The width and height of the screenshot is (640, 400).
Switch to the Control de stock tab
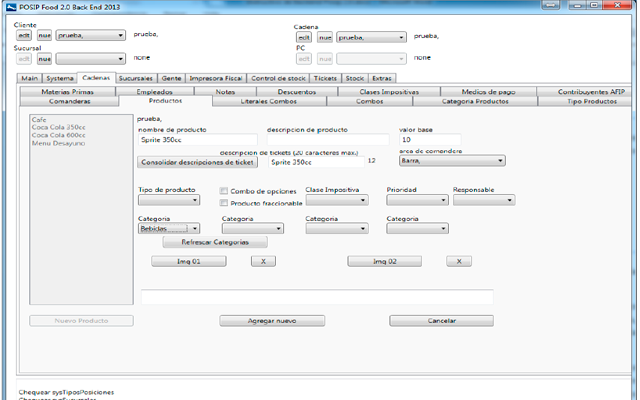tap(278, 78)
